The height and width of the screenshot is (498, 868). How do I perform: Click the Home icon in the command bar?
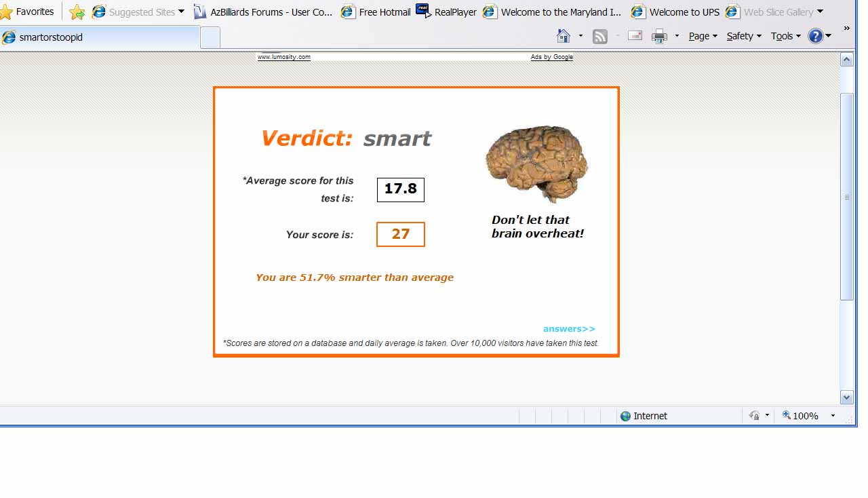[x=563, y=36]
